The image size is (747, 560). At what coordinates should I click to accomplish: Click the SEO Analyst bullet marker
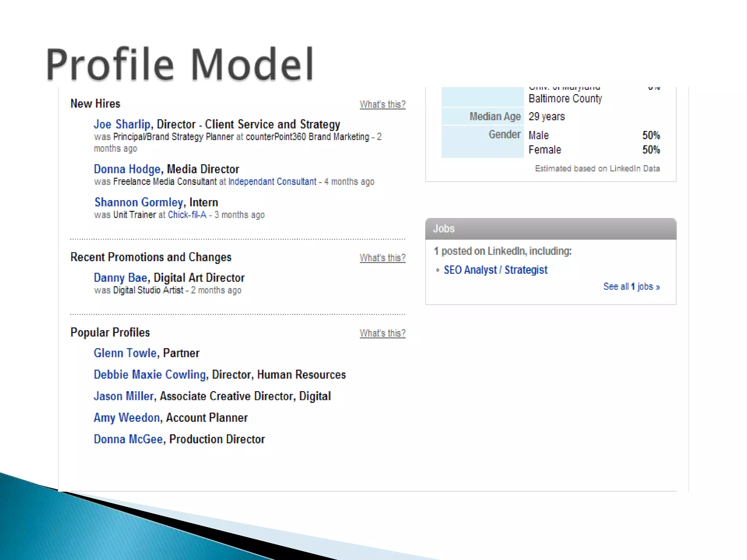pyautogui.click(x=437, y=270)
